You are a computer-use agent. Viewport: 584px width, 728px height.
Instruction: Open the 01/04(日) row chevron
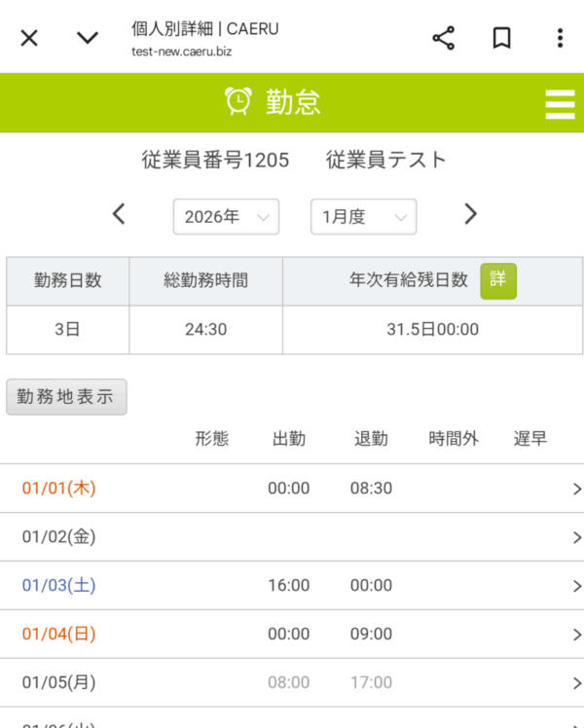(x=576, y=635)
